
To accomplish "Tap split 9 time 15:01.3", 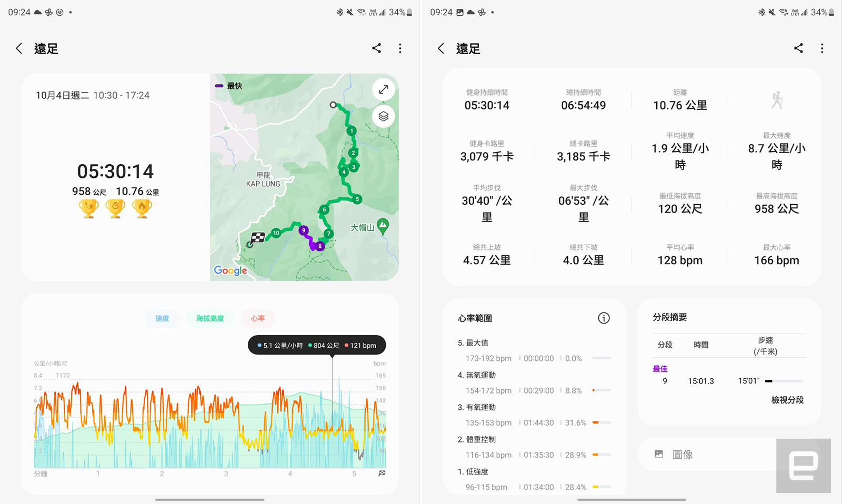I will [701, 381].
